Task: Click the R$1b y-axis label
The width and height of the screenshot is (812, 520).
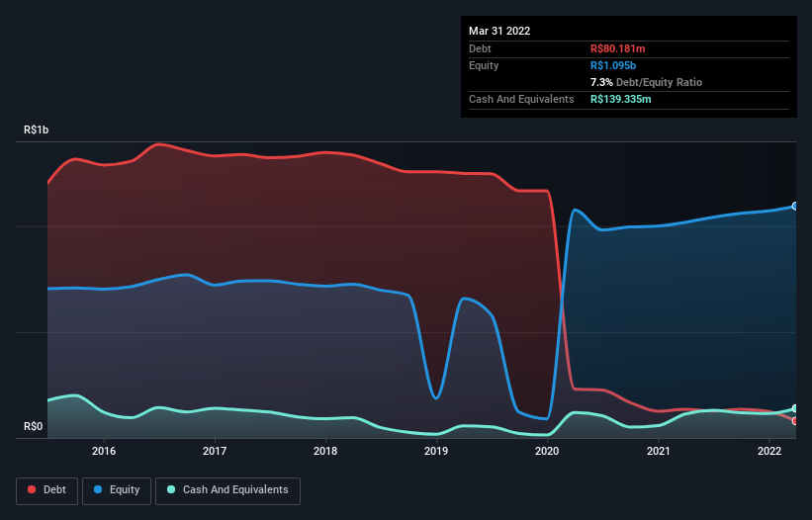Action: [x=37, y=130]
